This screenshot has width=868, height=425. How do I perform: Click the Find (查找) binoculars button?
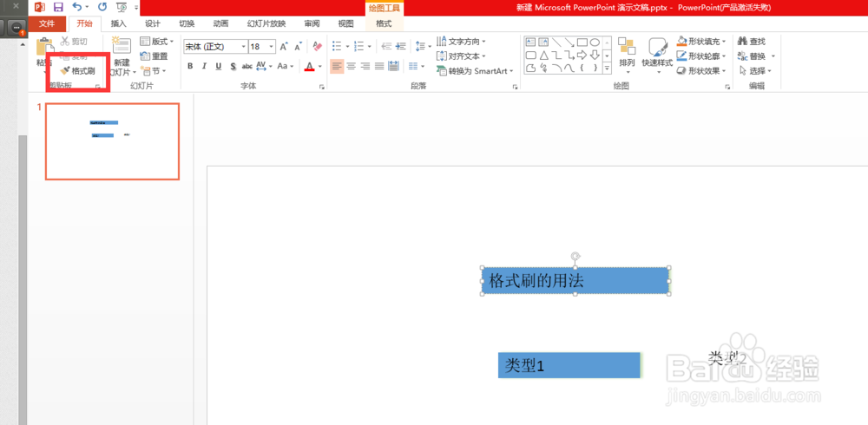pyautogui.click(x=752, y=41)
